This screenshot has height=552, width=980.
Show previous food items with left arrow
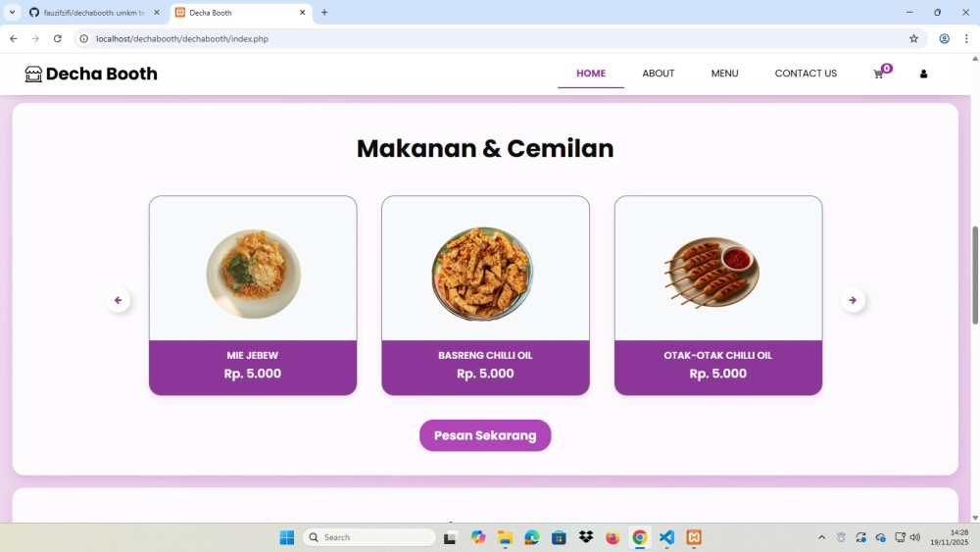(x=119, y=300)
